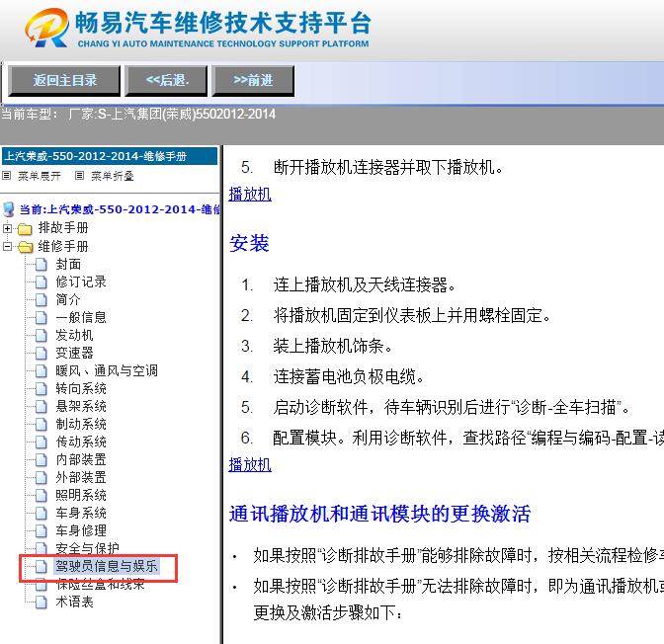Image resolution: width=664 pixels, height=644 pixels.
Task: Click the icon beside 菜单展开
Action: click(x=6, y=175)
